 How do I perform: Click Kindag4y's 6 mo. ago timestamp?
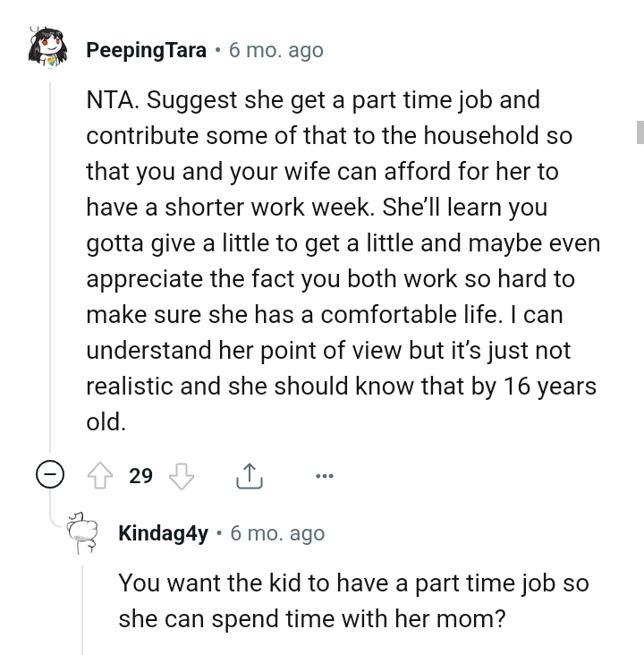pos(277,533)
